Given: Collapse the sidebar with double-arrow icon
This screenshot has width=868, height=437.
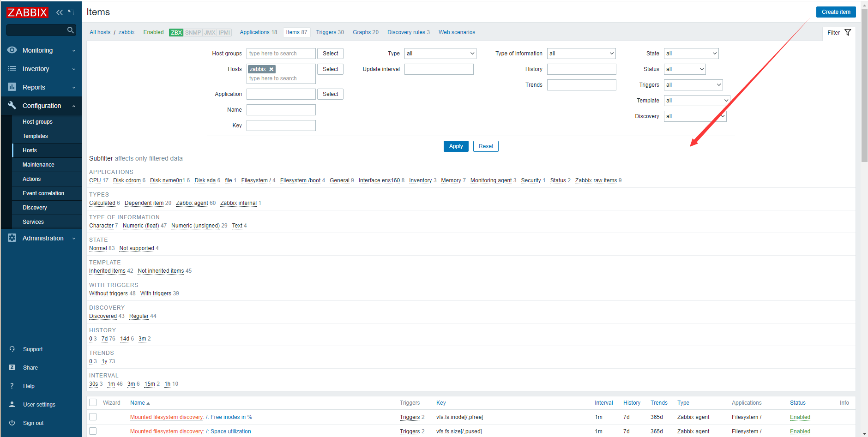Looking at the screenshot, I should (59, 12).
